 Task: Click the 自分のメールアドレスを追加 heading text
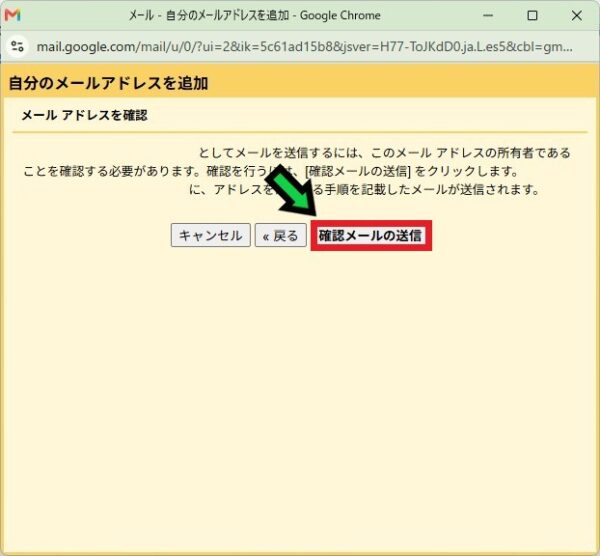coord(108,83)
